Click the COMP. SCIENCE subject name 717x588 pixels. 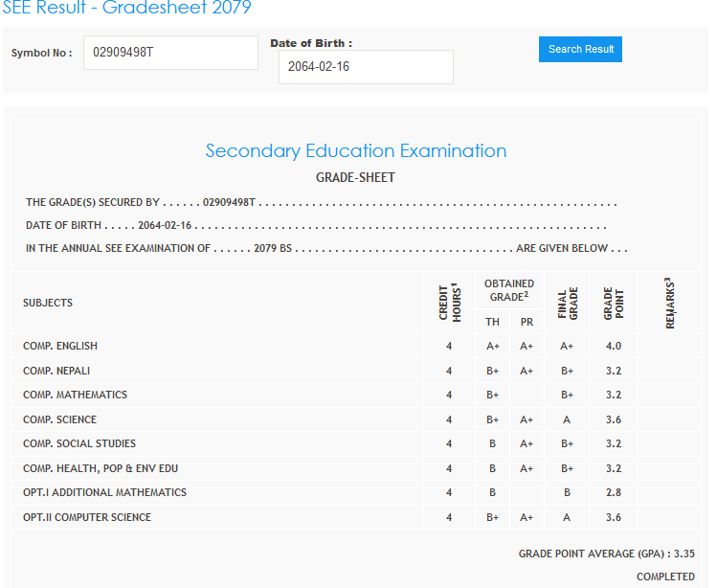(59, 419)
